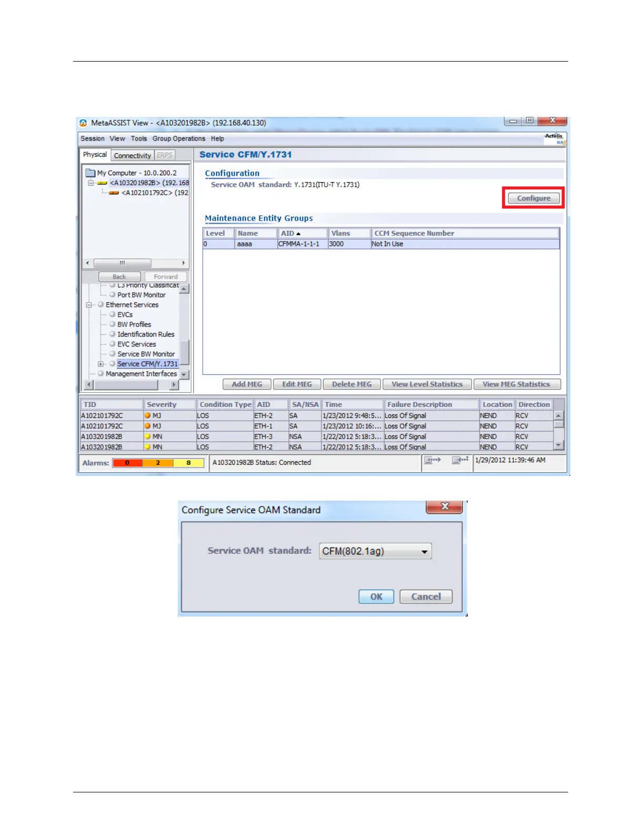The height and width of the screenshot is (834, 644).
Task: Click the CFMMA-1-1-1 AID cell
Action: click(x=303, y=244)
